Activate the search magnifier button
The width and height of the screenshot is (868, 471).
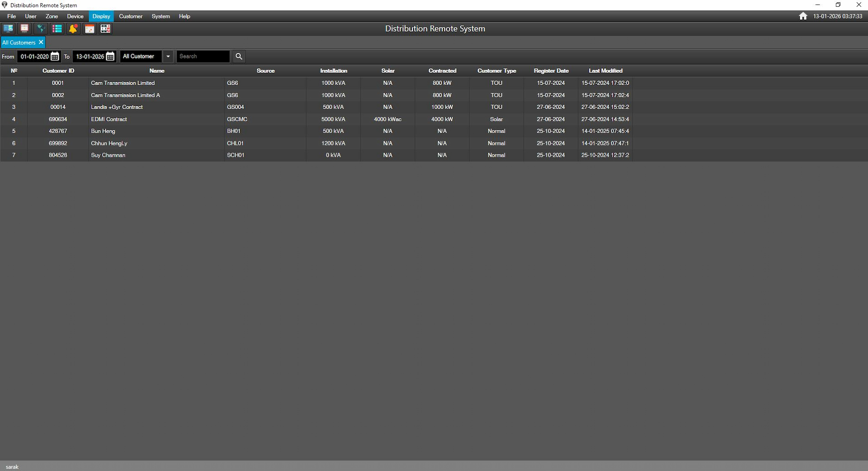[239, 56]
